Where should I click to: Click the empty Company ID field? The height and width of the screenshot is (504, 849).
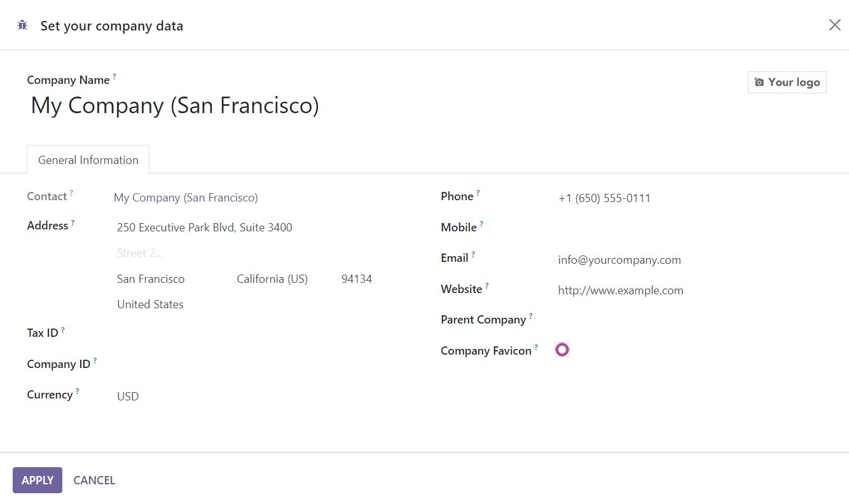tap(262, 364)
